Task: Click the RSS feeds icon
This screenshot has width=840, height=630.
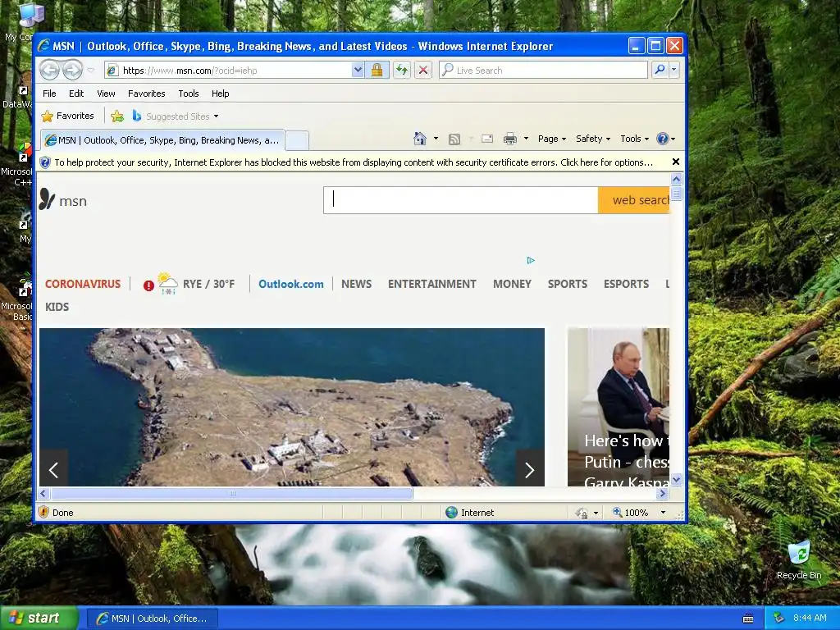Action: pos(454,139)
